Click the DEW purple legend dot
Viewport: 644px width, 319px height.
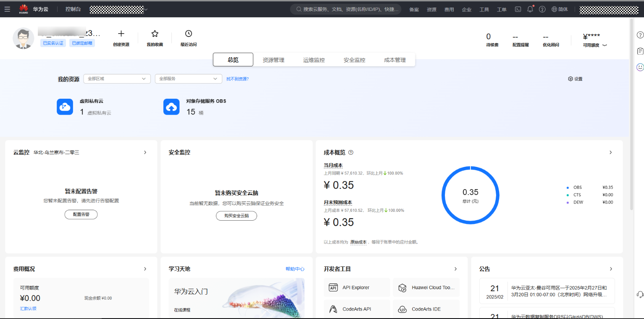click(568, 203)
